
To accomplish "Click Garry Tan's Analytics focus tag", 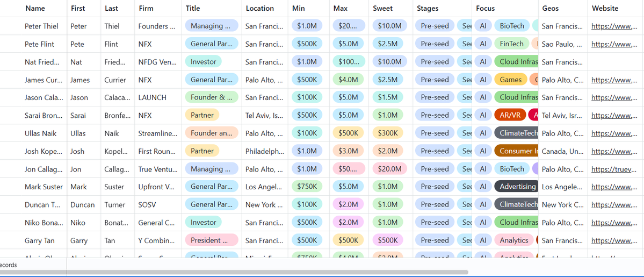I will [514, 240].
